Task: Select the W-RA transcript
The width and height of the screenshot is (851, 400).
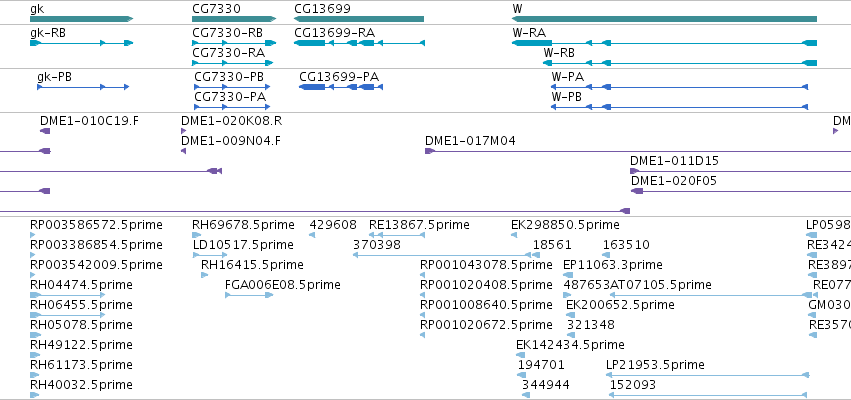Action: [x=664, y=43]
